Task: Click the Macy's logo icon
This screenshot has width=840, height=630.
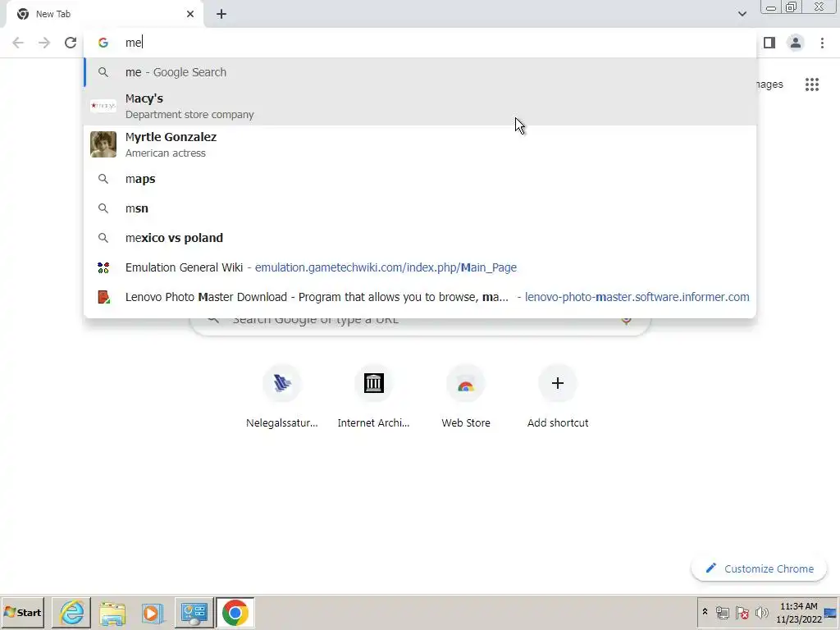Action: pos(103,106)
